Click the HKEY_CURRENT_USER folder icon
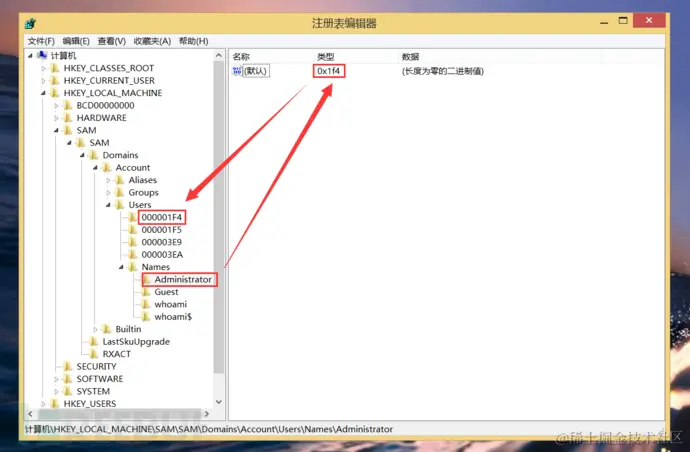 55,81
